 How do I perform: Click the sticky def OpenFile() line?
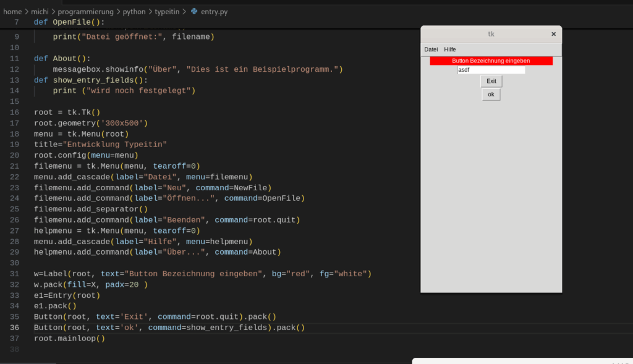pyautogui.click(x=69, y=22)
